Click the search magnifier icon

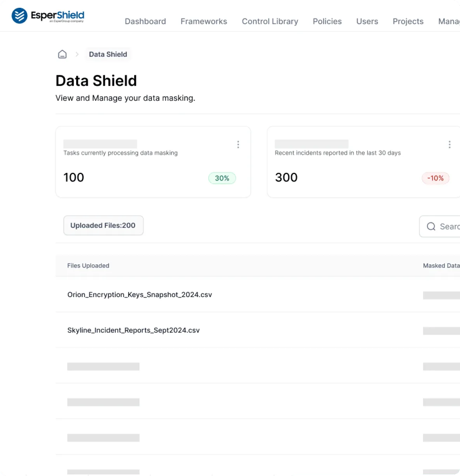tap(431, 226)
